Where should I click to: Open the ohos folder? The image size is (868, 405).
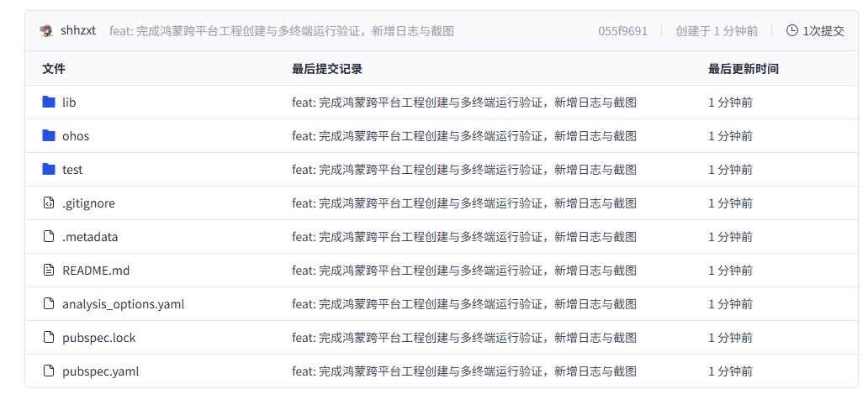click(76, 136)
